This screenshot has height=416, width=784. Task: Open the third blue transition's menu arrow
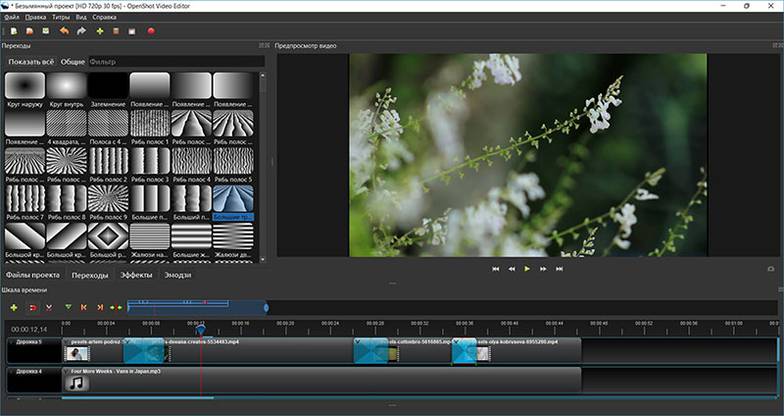456,342
